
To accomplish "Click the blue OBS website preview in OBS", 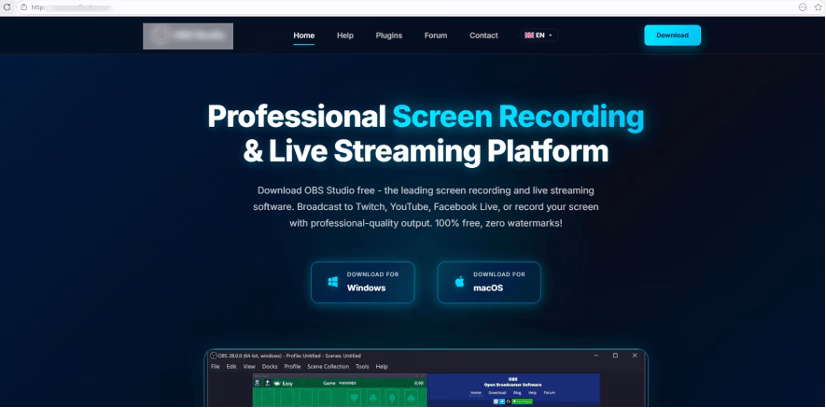I will [x=513, y=390].
